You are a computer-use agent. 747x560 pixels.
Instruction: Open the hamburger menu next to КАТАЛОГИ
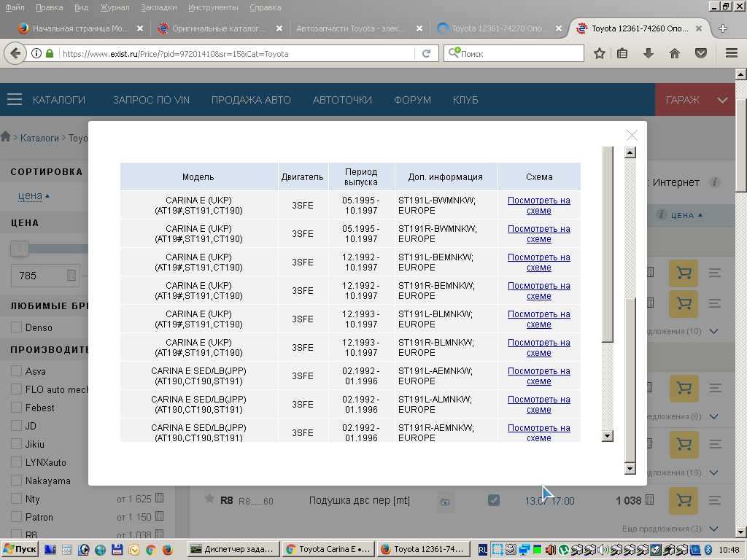coord(15,100)
